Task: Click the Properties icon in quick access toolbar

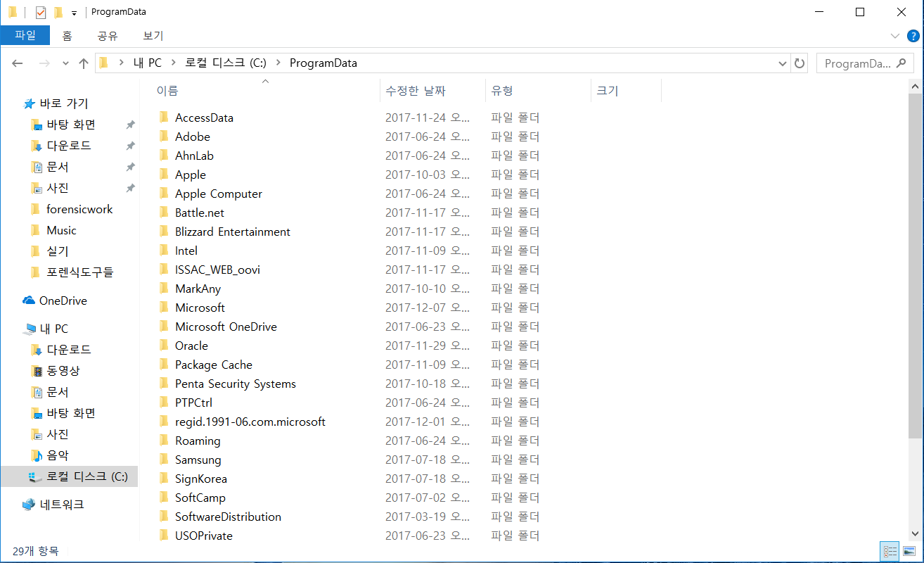Action: coord(41,12)
